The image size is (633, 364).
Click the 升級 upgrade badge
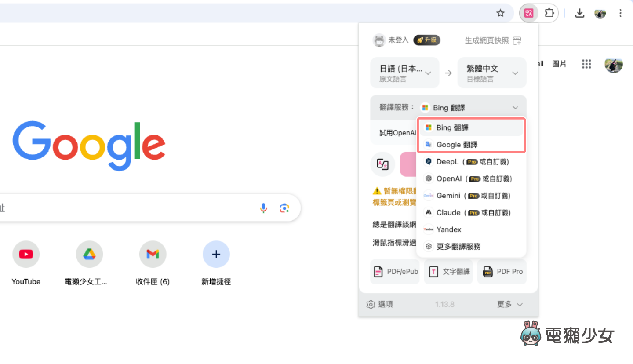point(427,40)
